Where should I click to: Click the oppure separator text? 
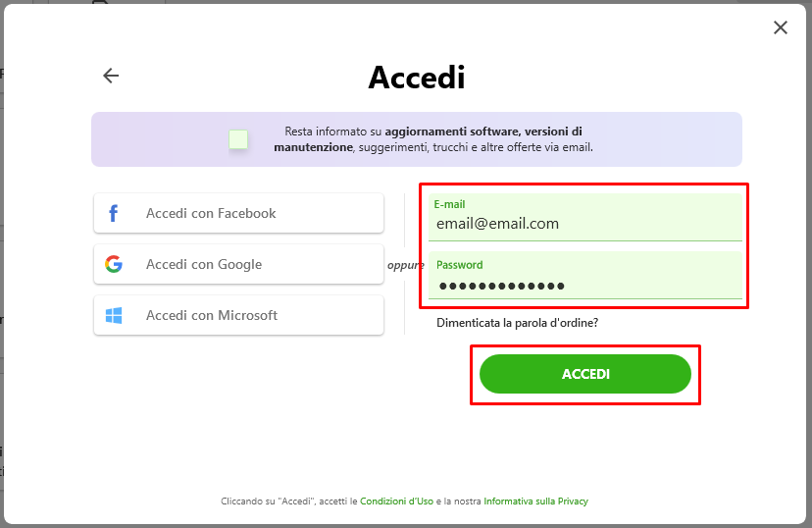[x=405, y=265]
